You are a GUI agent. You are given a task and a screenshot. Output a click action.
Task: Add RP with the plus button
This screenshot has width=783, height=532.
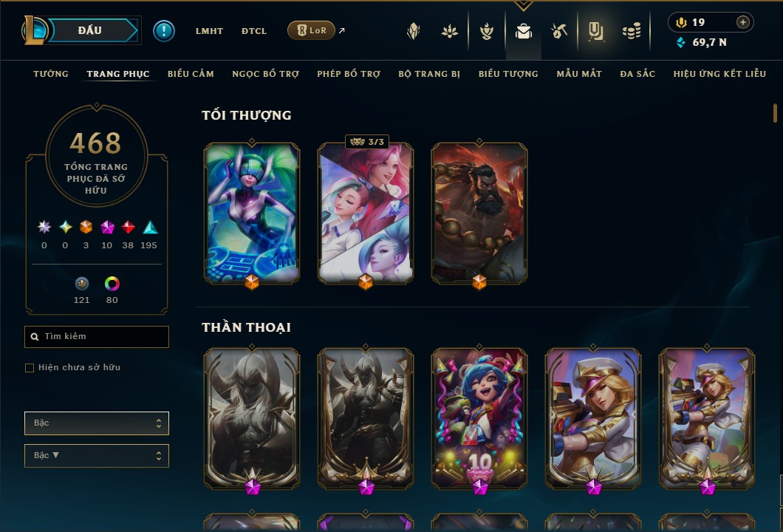point(742,22)
